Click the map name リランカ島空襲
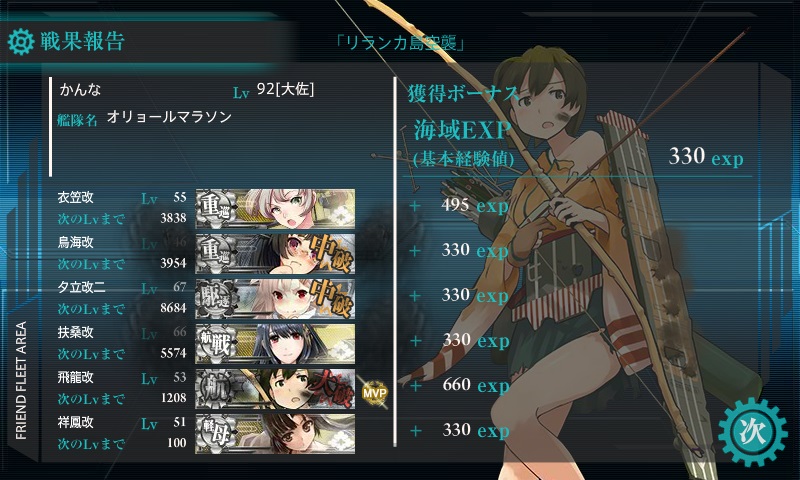Screen dimensions: 800x480 tap(401, 42)
